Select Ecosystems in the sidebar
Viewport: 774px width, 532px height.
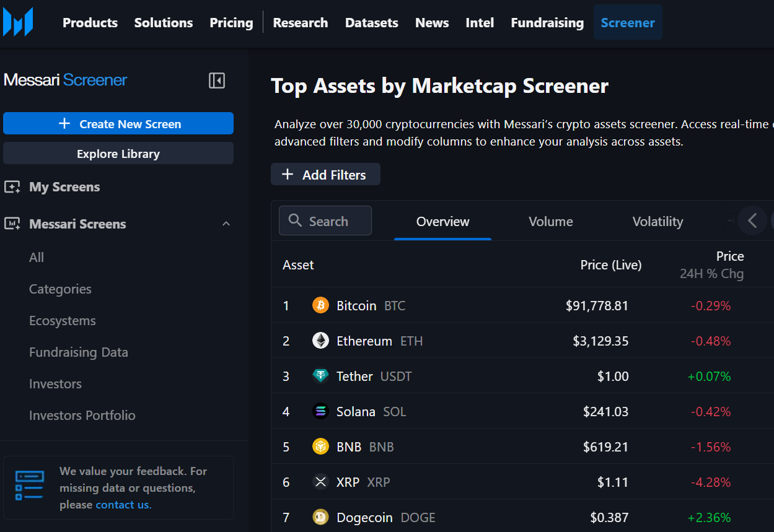[63, 321]
